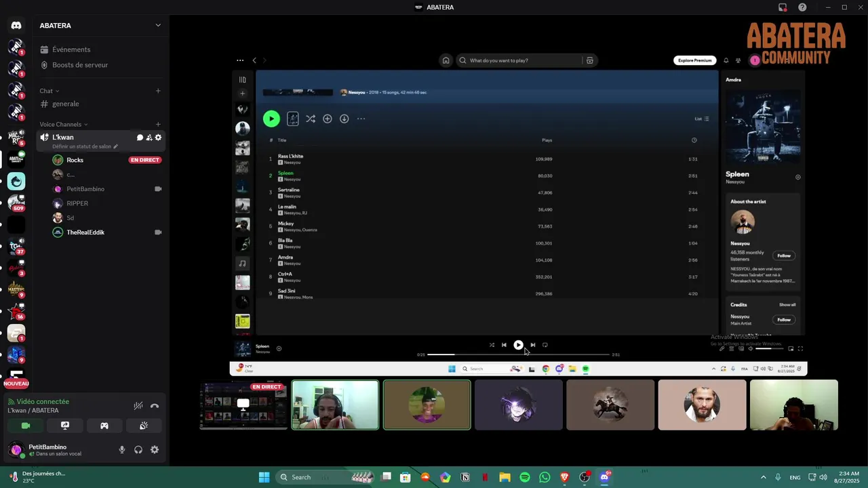Screen dimensions: 868x488
Task: Open album more options ellipsis
Action: [x=361, y=119]
